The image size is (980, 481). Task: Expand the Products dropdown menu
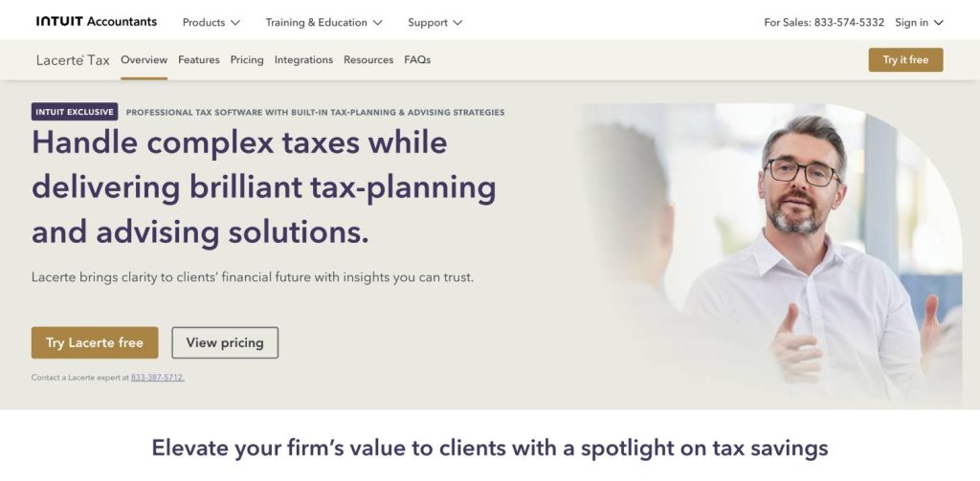[x=211, y=22]
